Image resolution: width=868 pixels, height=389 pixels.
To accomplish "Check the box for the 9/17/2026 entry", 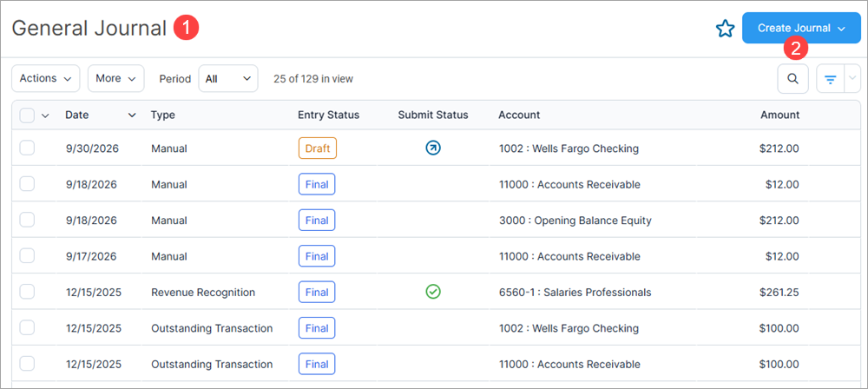I will (27, 256).
